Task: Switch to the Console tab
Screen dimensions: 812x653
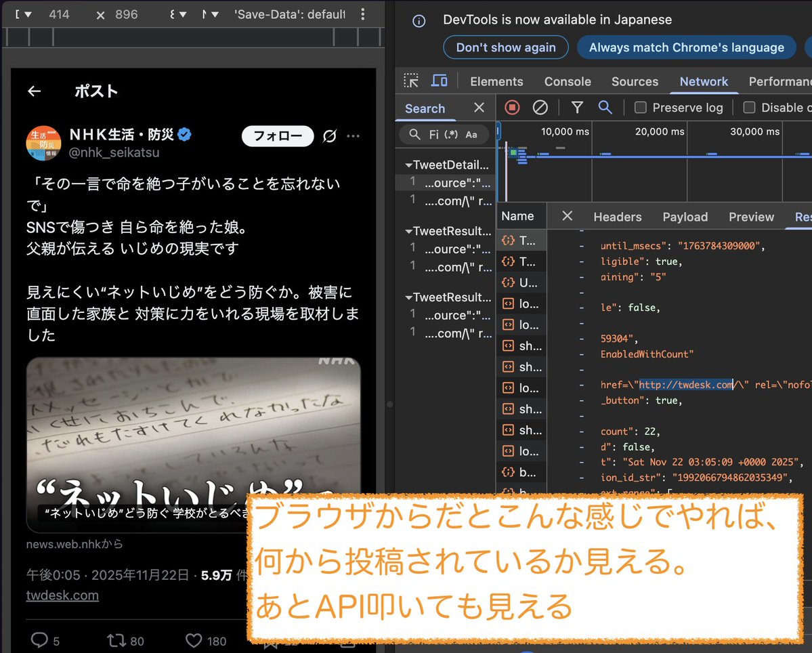Action: click(x=568, y=81)
